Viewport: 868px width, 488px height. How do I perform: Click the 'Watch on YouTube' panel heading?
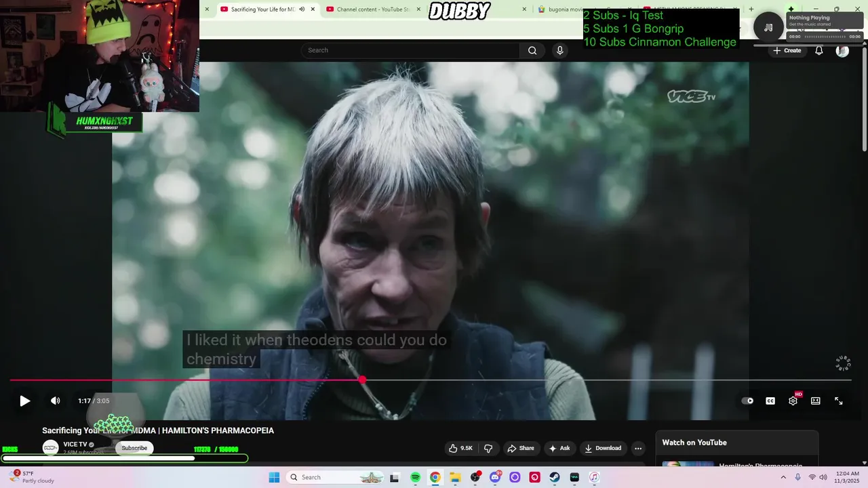pos(694,443)
